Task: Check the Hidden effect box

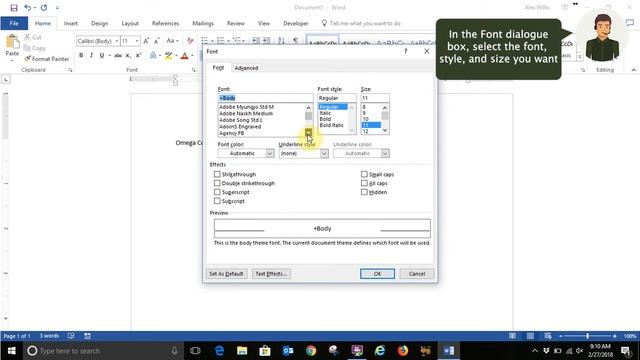Action: pos(364,192)
